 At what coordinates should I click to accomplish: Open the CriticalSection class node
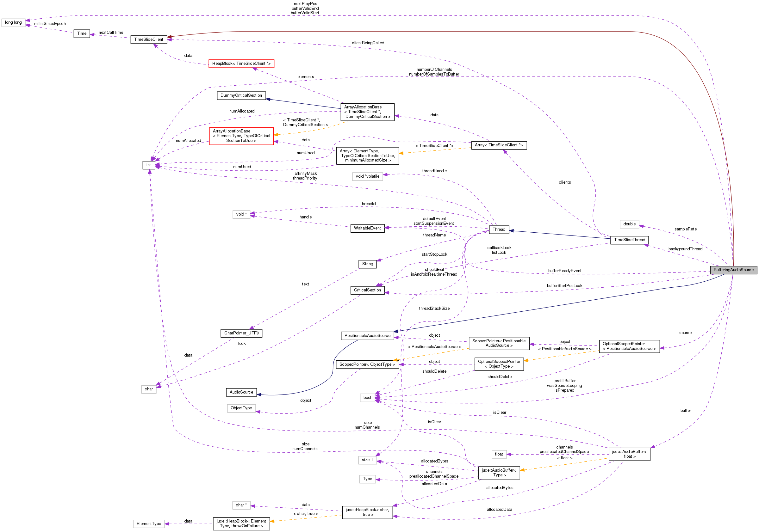coord(367,290)
